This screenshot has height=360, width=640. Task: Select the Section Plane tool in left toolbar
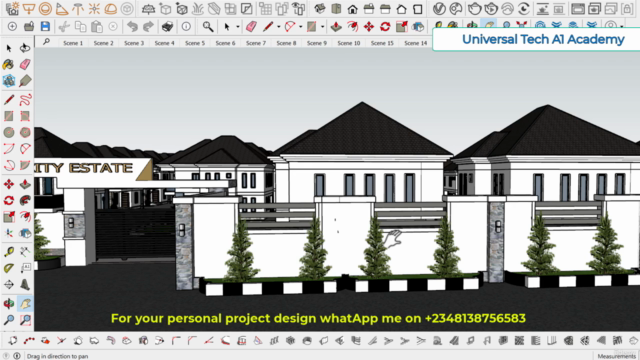(9, 284)
